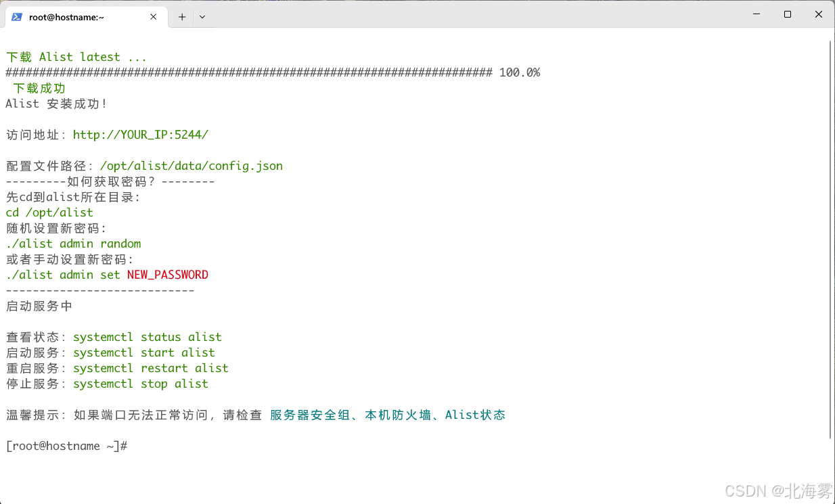Click the ./alist admin random command
Image resolution: width=835 pixels, height=504 pixels.
point(73,244)
